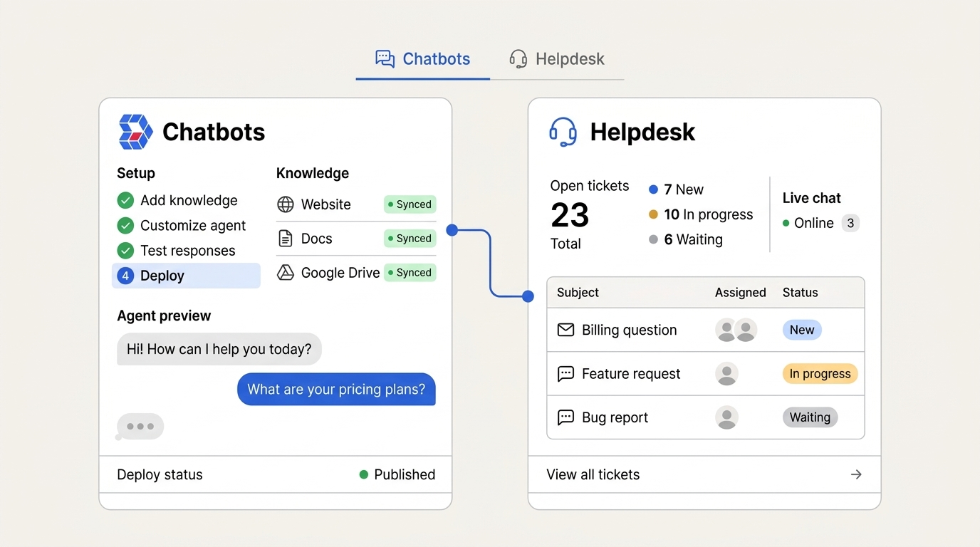Click the assignee avatars for Billing question
This screenshot has height=547, width=980.
click(736, 330)
